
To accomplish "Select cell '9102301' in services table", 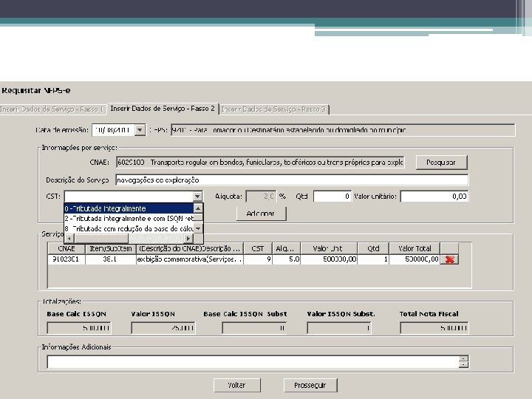I will pyautogui.click(x=66, y=259).
